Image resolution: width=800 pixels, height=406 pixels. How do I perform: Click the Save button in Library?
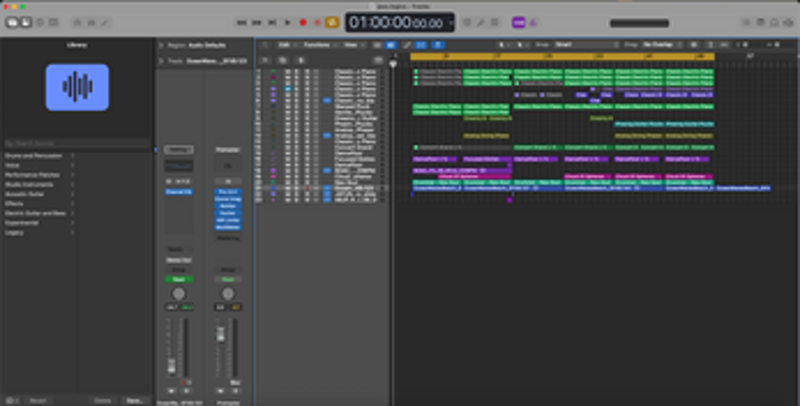[x=134, y=399]
